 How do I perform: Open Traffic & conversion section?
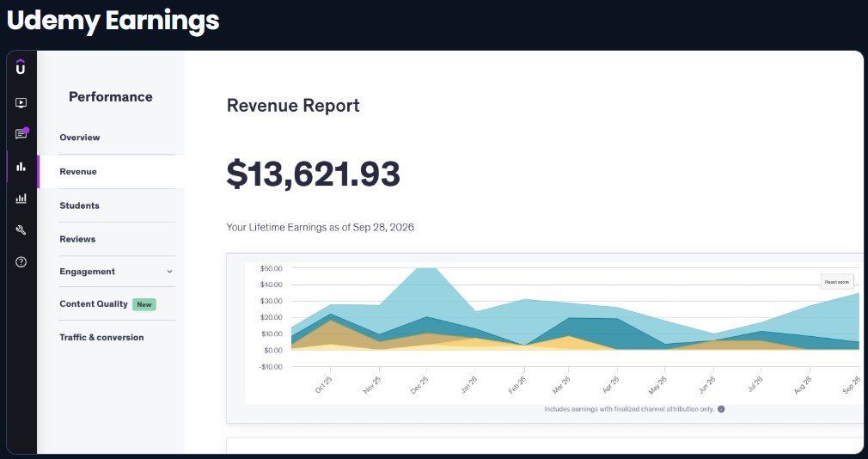[x=101, y=337]
